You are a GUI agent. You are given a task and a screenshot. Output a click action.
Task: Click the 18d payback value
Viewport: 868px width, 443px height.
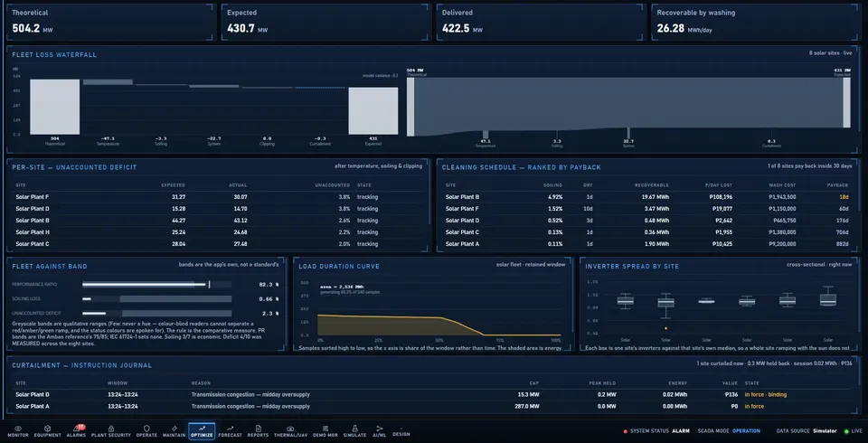tap(843, 196)
